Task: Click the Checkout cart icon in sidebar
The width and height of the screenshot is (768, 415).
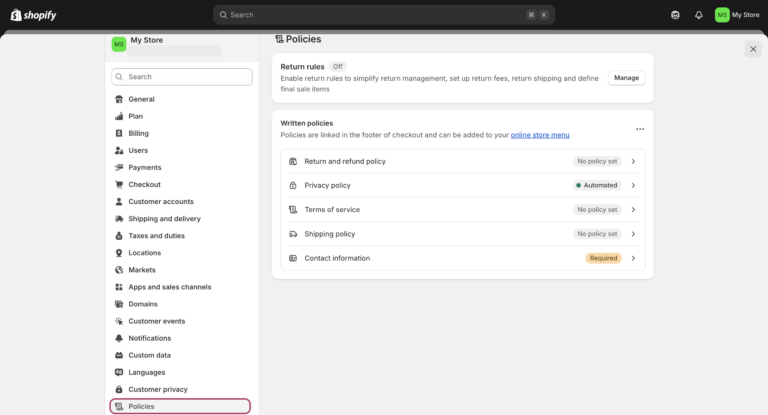Action: tap(119, 185)
